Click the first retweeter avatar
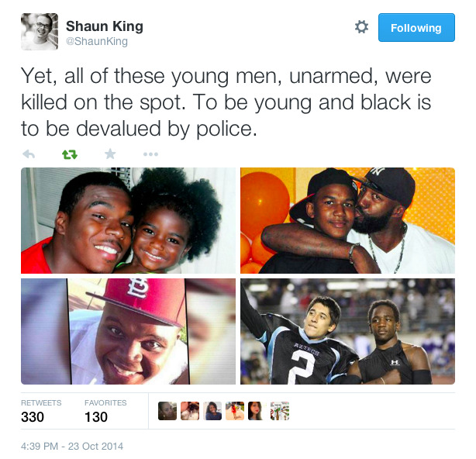 [x=167, y=411]
